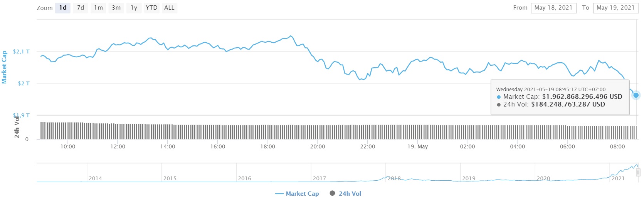Select the 1d zoom range
The height and width of the screenshot is (203, 644).
pyautogui.click(x=63, y=8)
